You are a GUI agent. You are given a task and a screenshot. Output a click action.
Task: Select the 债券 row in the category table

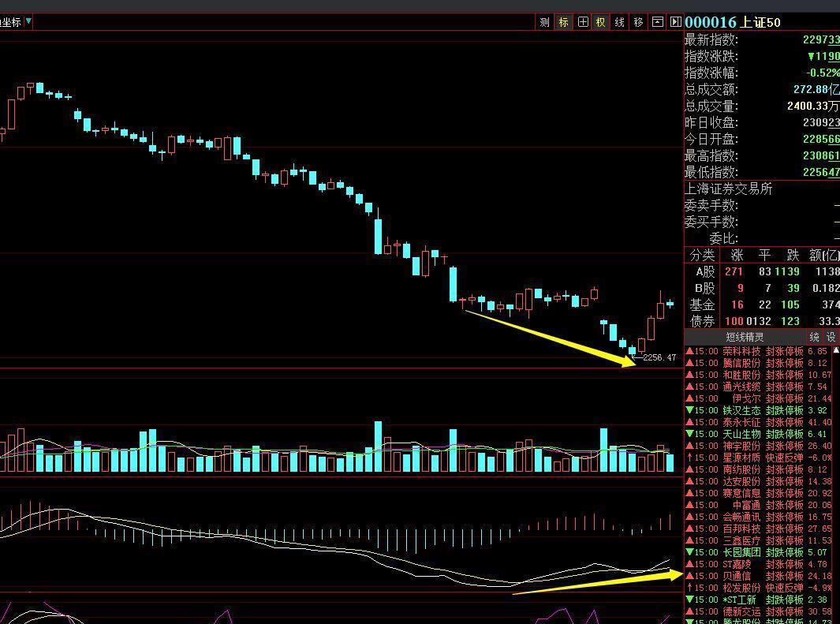[762, 321]
